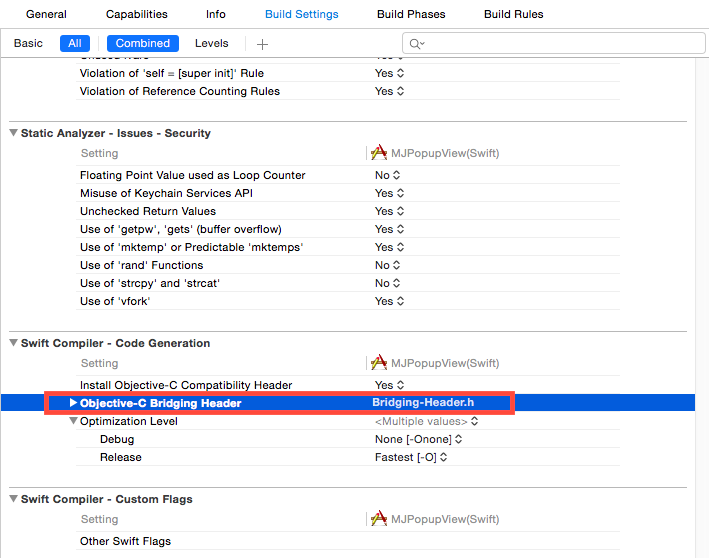709x558 pixels.
Task: Select Violation of Reference Counting Rules label
Action: pos(180,91)
